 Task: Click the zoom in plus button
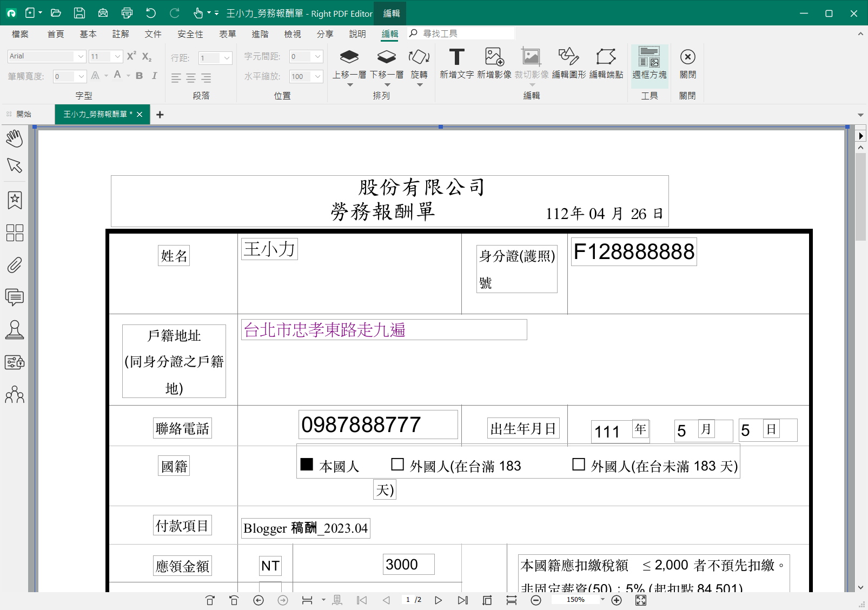coord(616,600)
